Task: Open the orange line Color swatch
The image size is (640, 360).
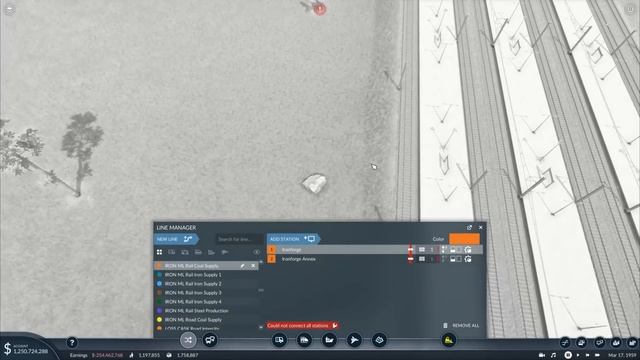Action: point(464,239)
